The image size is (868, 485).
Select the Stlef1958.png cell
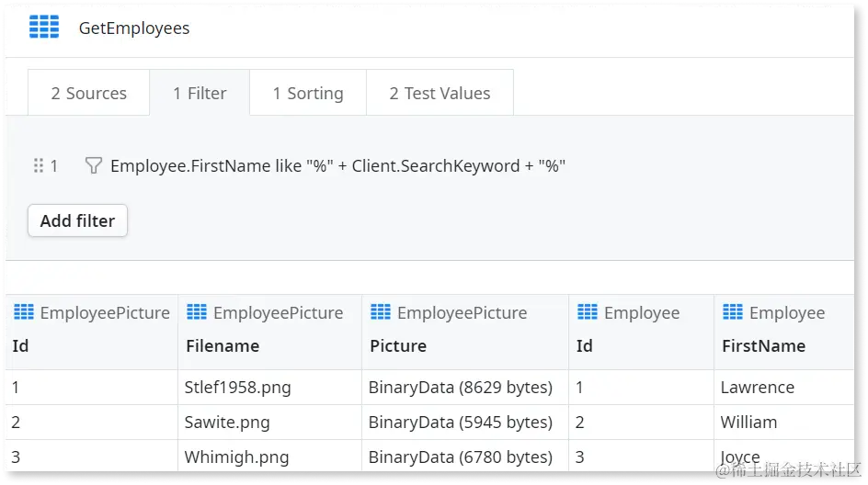point(269,387)
